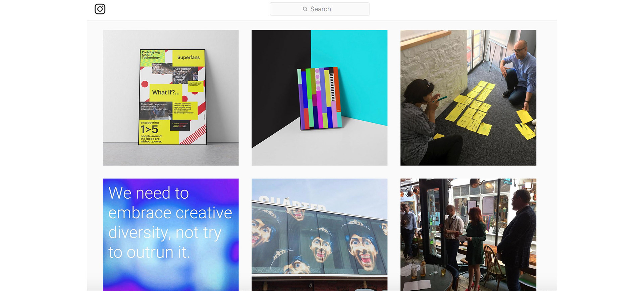Open the billboard faces building photo
The height and width of the screenshot is (291, 644).
[319, 234]
